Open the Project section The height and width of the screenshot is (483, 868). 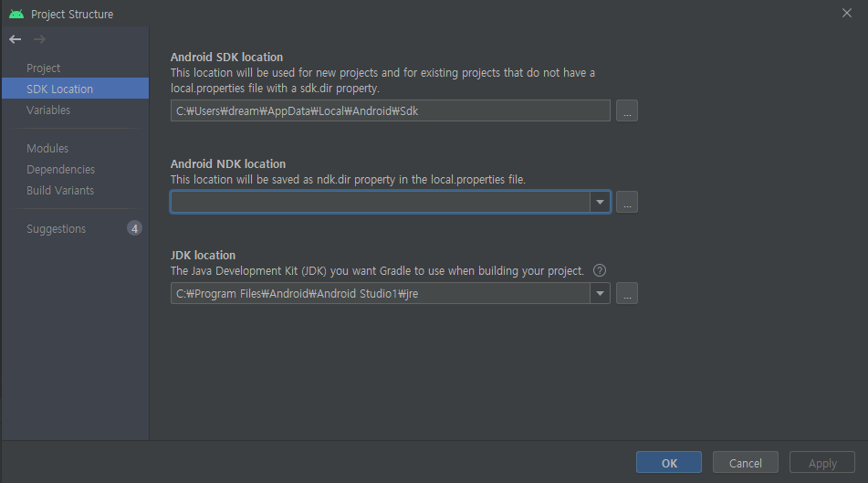tap(43, 68)
